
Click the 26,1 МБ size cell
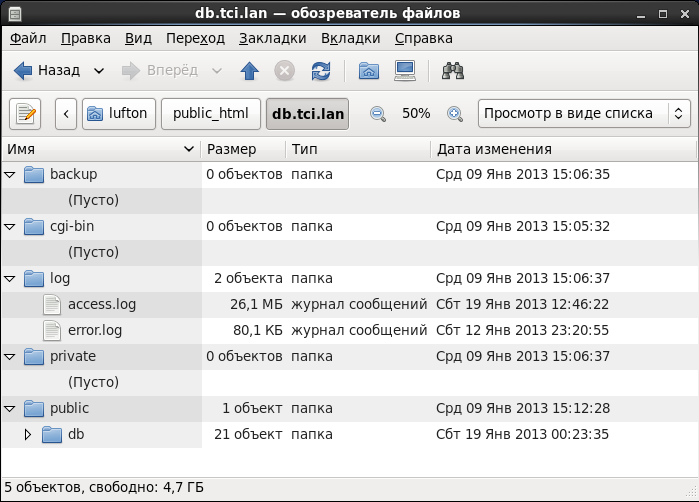click(x=256, y=304)
